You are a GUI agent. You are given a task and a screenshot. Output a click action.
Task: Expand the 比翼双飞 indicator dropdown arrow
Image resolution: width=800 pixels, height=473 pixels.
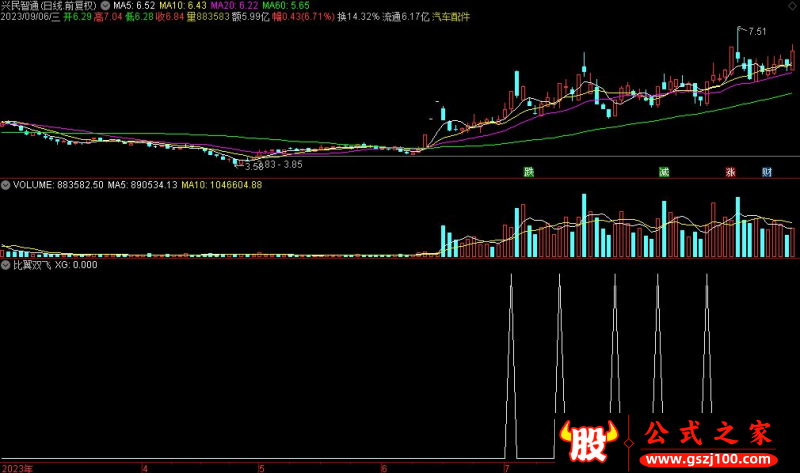coord(6,265)
